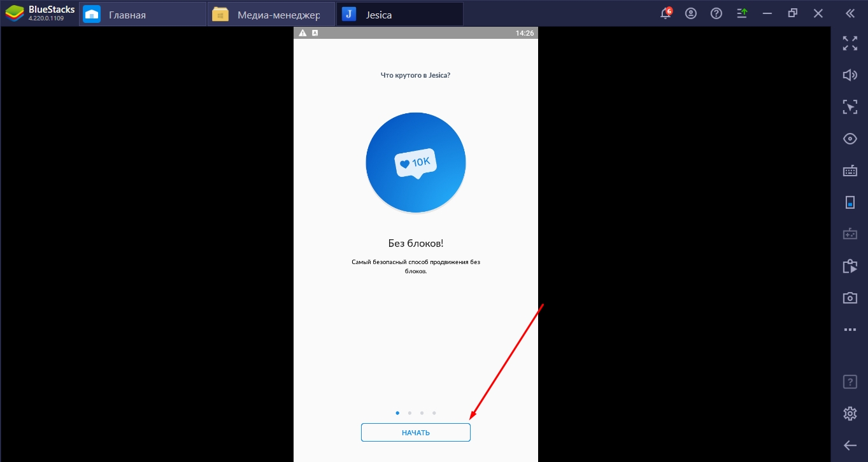The height and width of the screenshot is (462, 868).
Task: Click the green update arrow icon
Action: [x=742, y=13]
